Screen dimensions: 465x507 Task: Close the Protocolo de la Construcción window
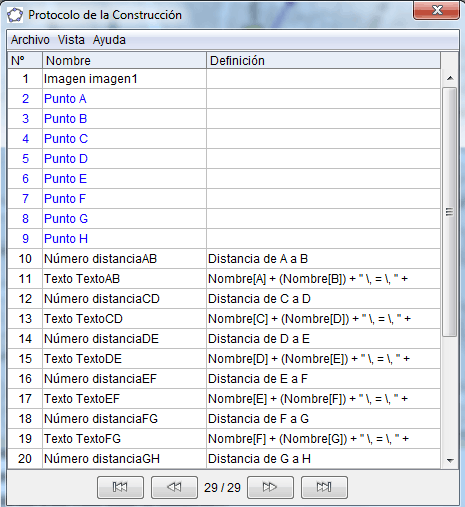pyautogui.click(x=436, y=10)
